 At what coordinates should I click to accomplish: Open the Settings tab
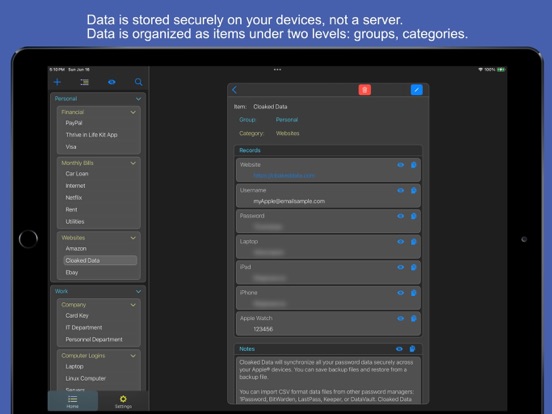point(123,401)
